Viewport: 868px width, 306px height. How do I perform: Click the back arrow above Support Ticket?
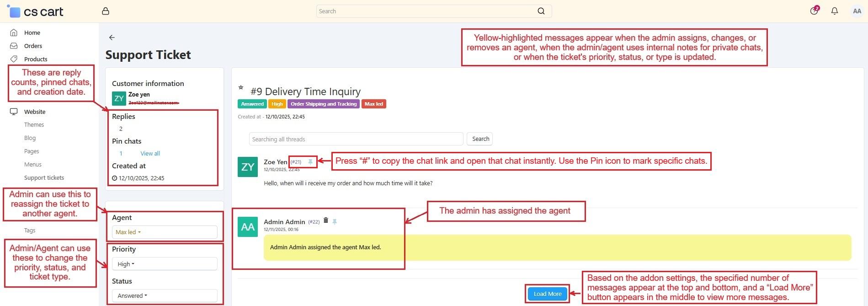tap(112, 38)
